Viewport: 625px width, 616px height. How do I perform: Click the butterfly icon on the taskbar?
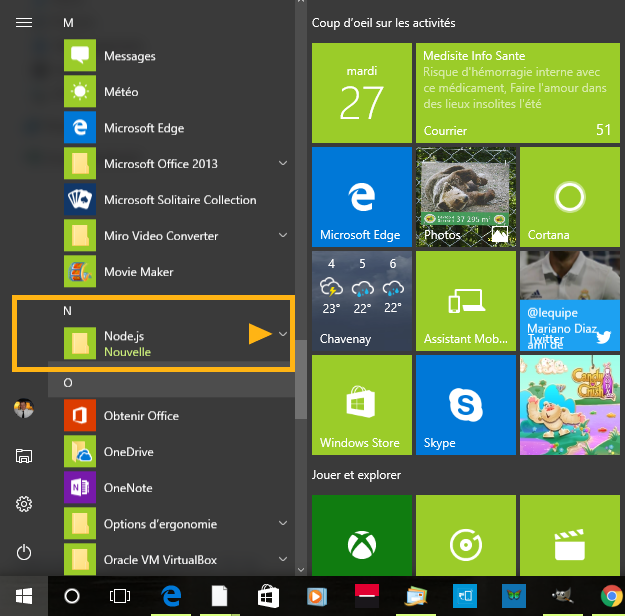[513, 596]
